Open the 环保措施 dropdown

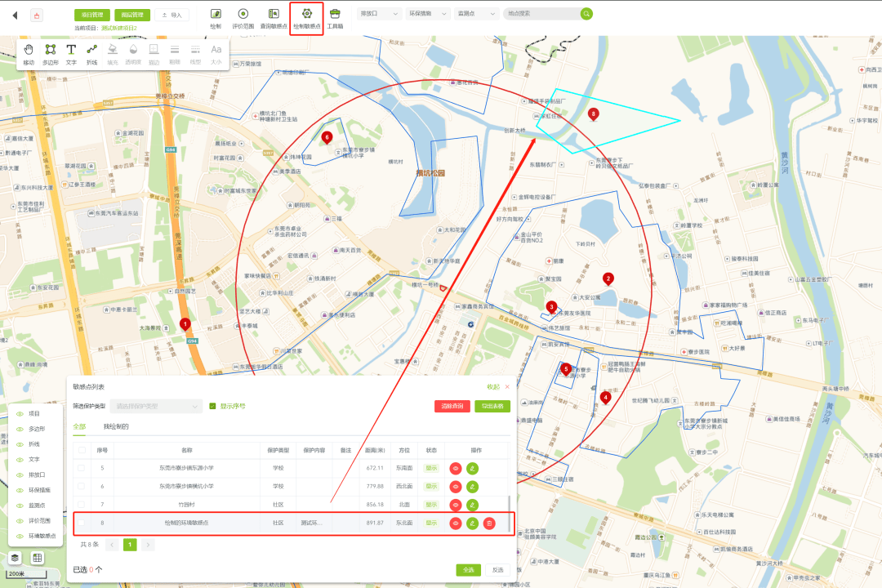(x=428, y=14)
